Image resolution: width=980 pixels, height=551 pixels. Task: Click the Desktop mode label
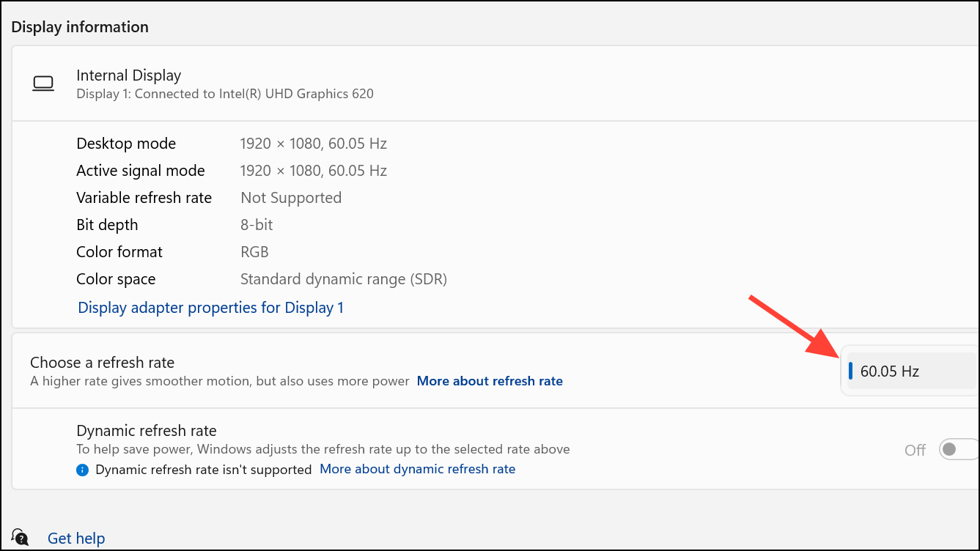[126, 144]
